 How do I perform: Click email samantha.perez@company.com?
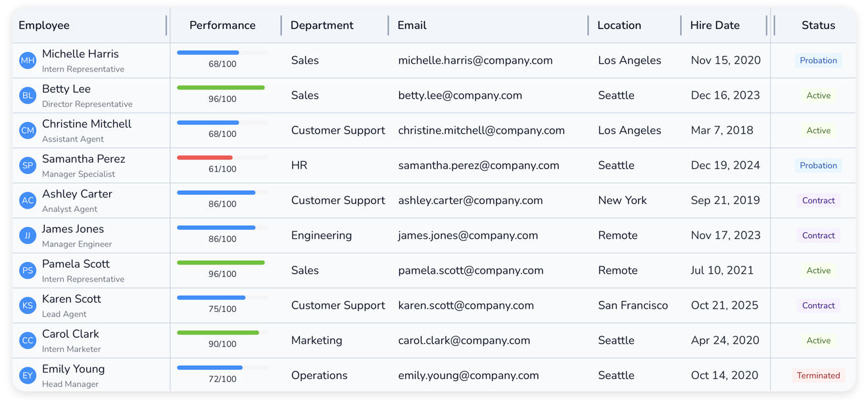[478, 165]
